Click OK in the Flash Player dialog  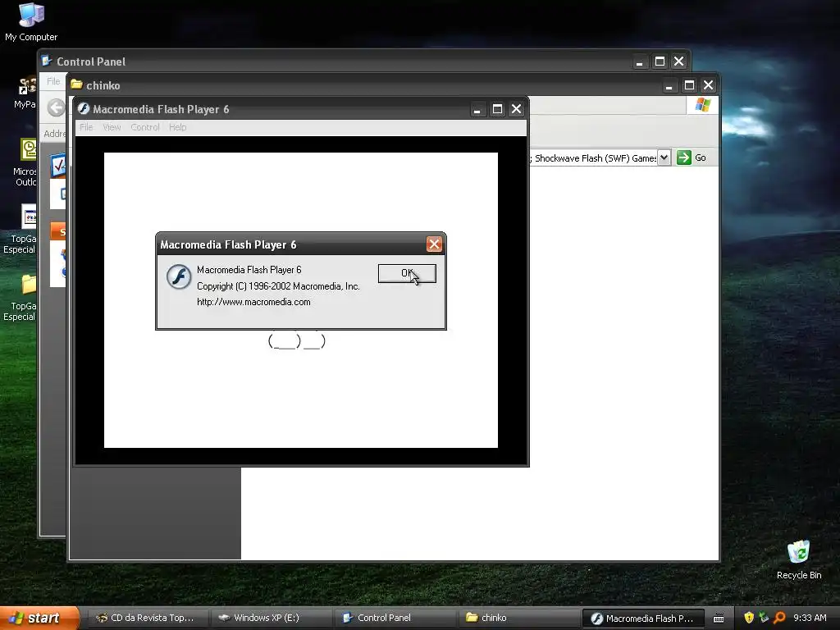(407, 273)
